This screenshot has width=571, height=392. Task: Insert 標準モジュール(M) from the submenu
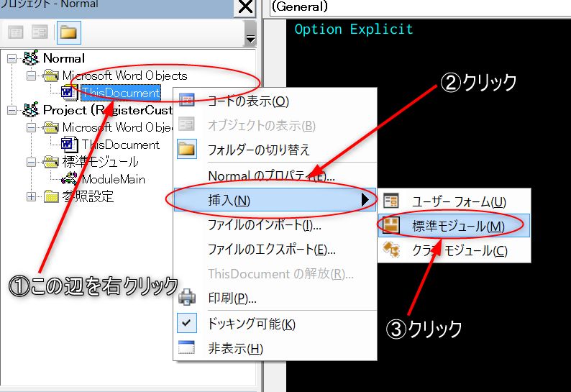454,226
